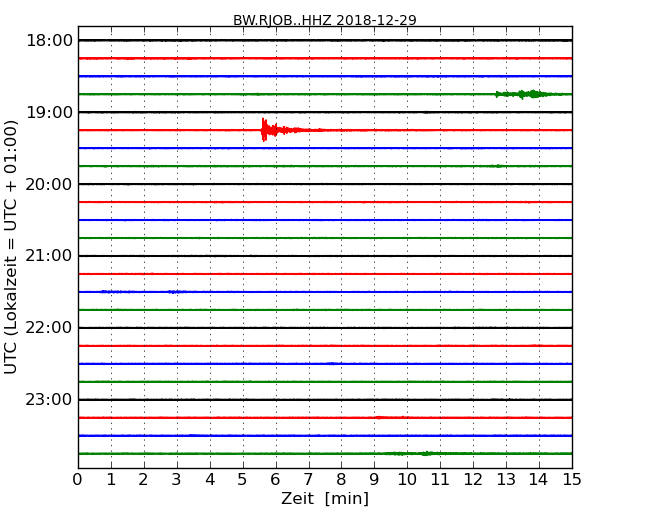Screen dimensions: 650x520
Task: Click x-axis tick label 8
Action: tap(341, 480)
